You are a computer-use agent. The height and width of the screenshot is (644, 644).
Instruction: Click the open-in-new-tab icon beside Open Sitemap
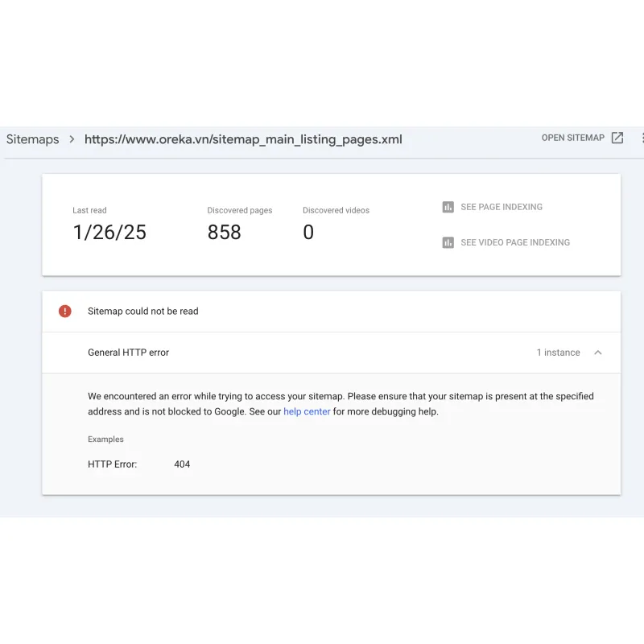tap(617, 138)
